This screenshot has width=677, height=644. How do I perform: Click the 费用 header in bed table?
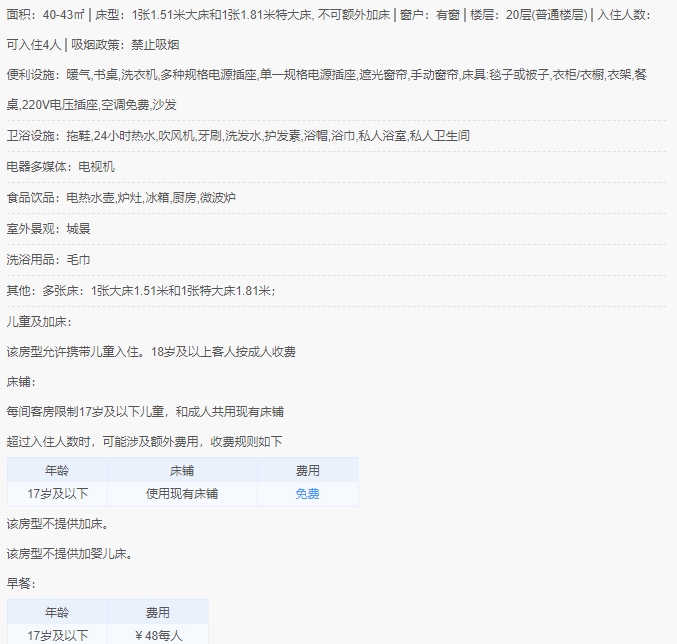307,470
